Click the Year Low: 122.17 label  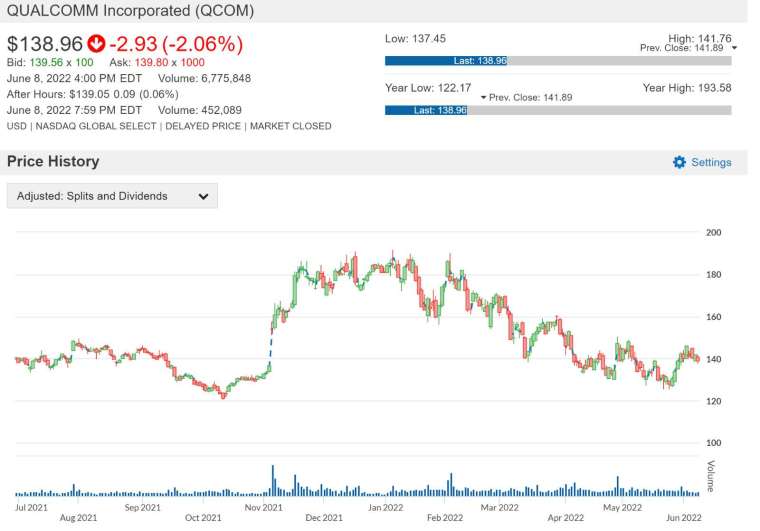(428, 88)
